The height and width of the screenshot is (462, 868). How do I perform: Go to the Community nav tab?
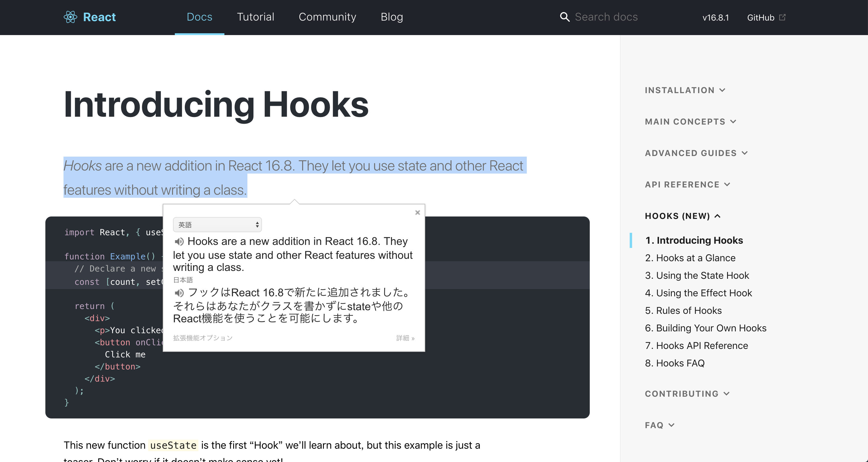tap(327, 17)
